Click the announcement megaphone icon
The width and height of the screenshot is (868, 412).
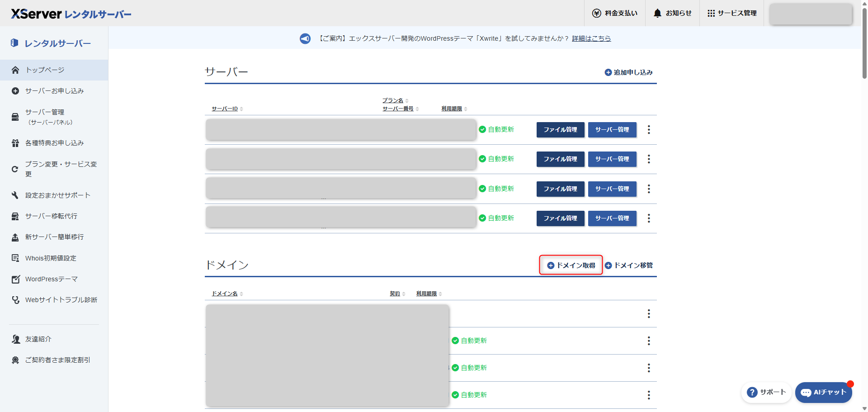[x=305, y=38]
